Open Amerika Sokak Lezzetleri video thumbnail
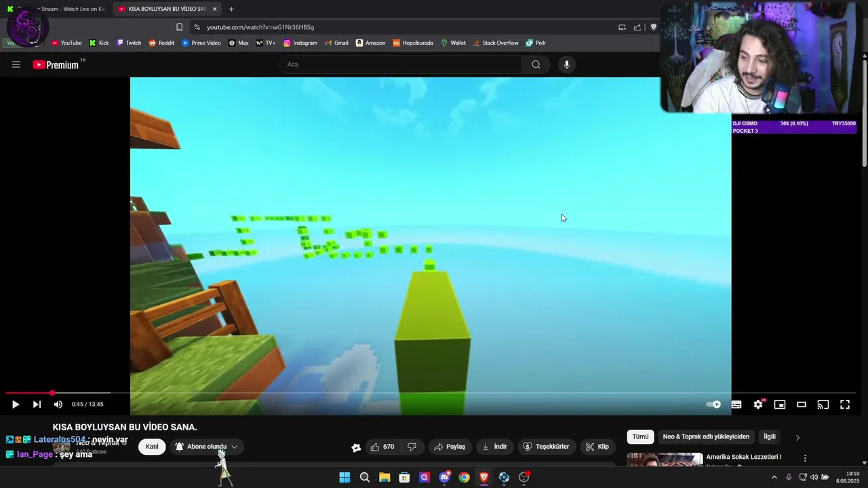 [665, 460]
